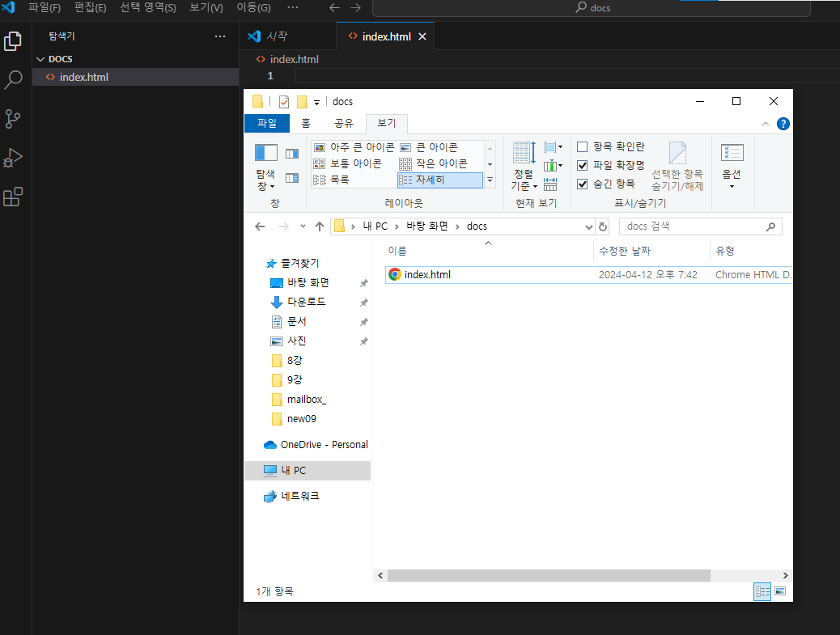Toggle 항목 확인란 checkbox

pos(583,146)
